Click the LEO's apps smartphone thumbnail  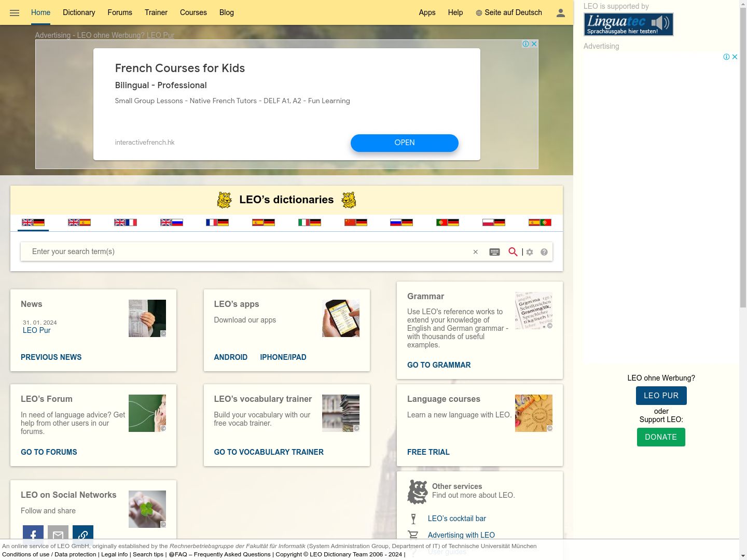pyautogui.click(x=341, y=318)
